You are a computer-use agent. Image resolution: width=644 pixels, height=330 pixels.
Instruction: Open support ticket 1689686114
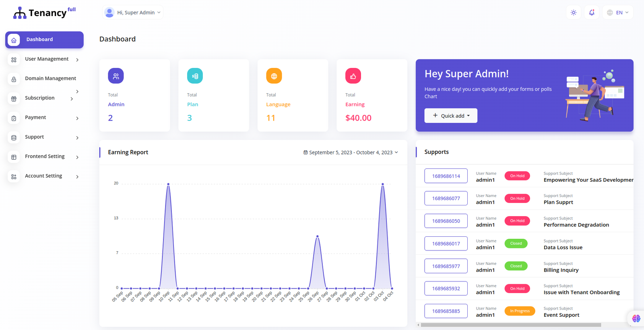[x=446, y=176]
